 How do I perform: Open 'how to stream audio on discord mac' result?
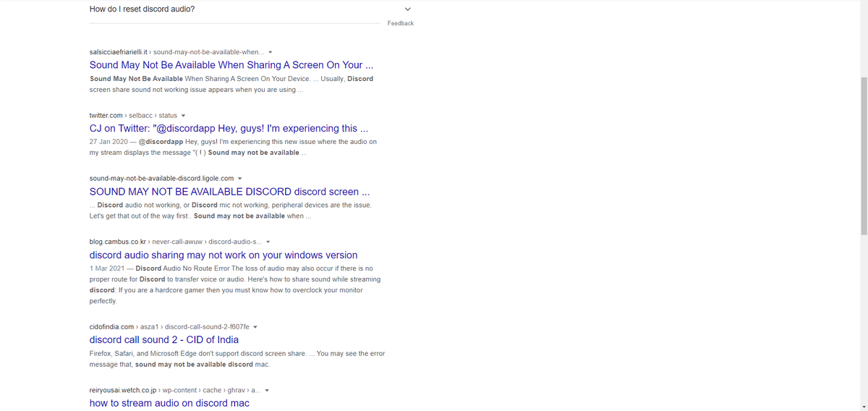(x=169, y=403)
